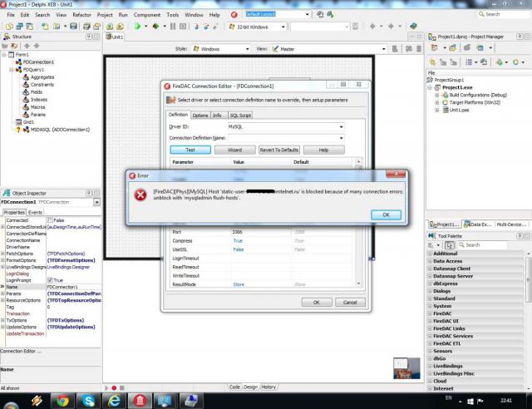Open the Help menu
The height and width of the screenshot is (409, 532).
214,15
